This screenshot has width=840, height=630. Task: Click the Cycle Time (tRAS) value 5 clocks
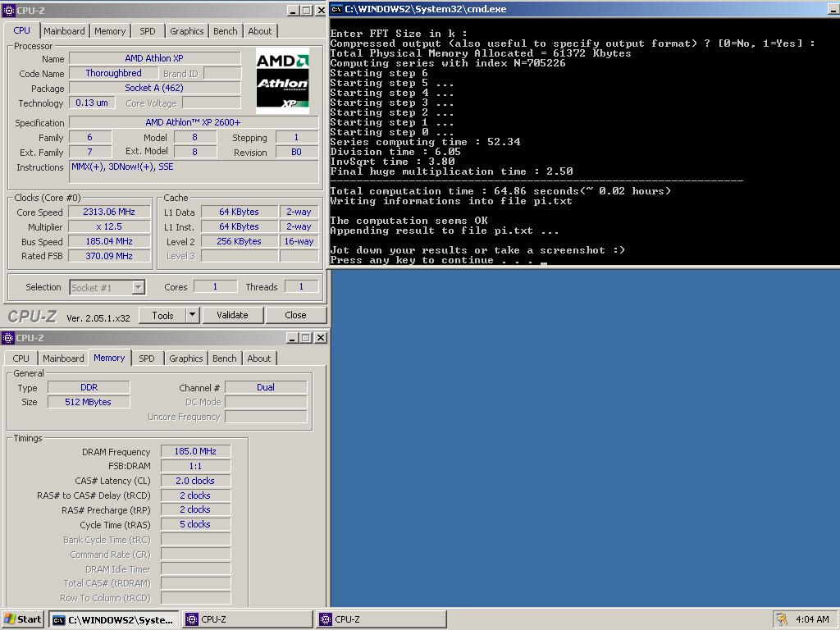(x=195, y=524)
